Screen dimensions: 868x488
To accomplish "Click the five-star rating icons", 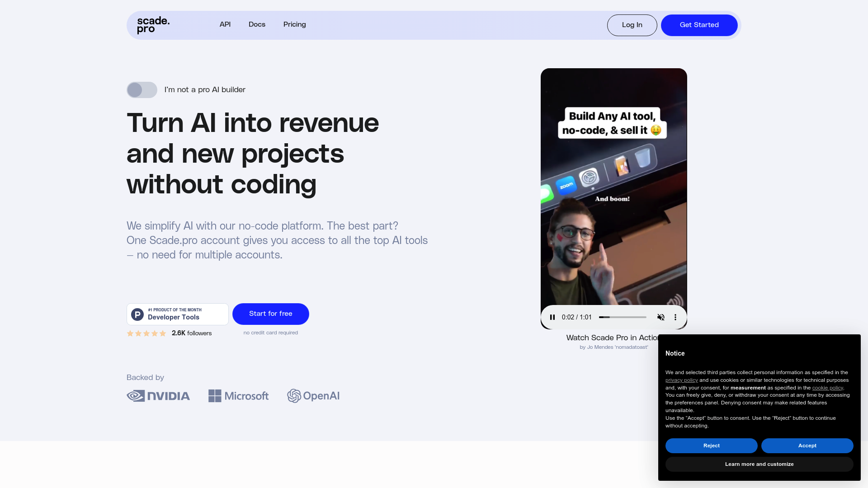I will 146,333.
